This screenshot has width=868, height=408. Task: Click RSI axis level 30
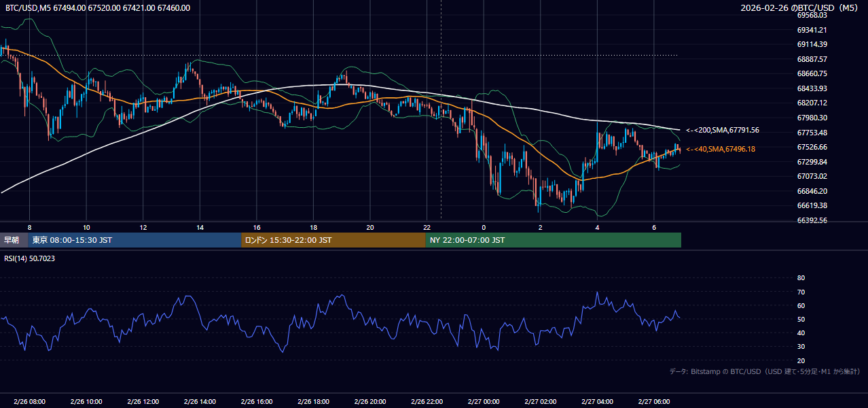(x=801, y=347)
